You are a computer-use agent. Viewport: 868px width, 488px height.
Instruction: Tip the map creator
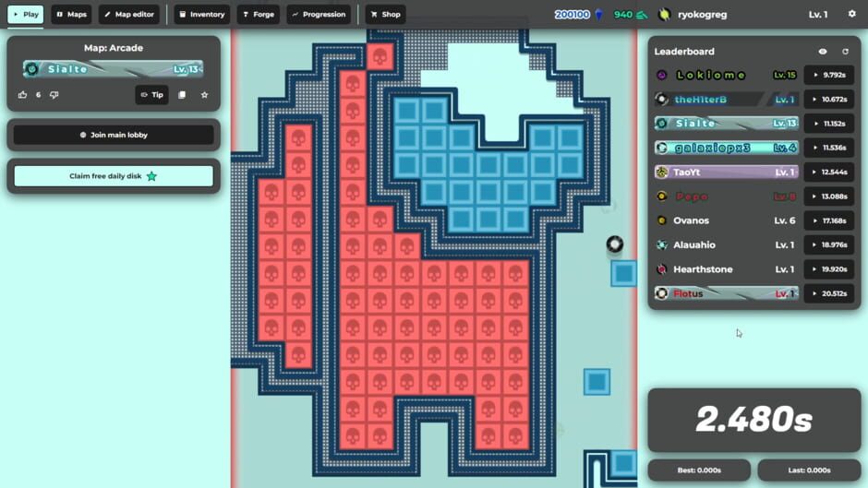151,95
